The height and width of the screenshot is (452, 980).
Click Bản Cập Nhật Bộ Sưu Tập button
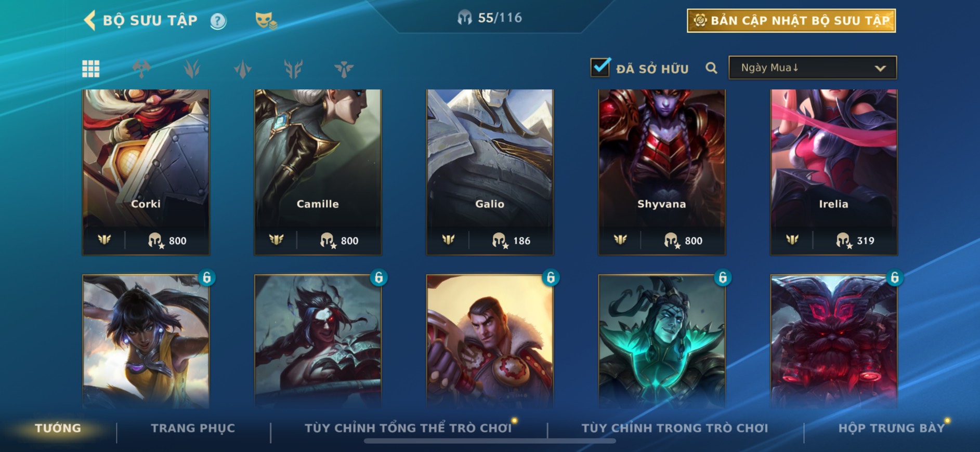pos(791,21)
